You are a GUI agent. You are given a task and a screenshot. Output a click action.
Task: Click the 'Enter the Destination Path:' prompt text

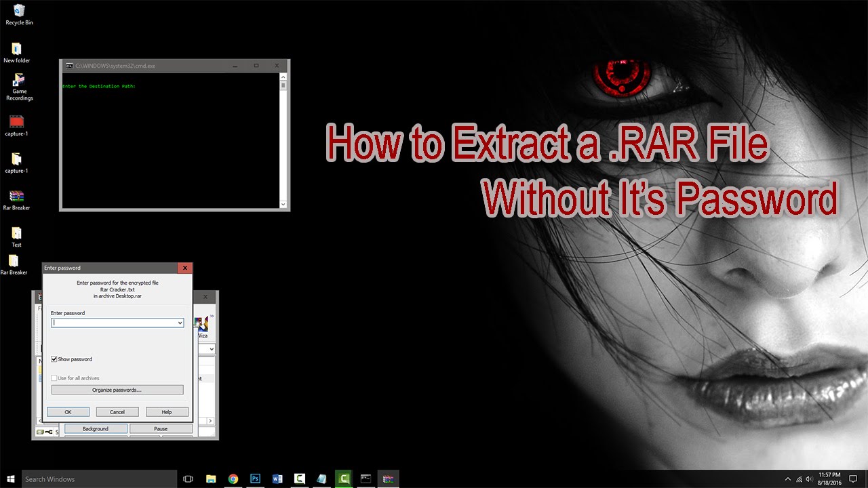[99, 86]
